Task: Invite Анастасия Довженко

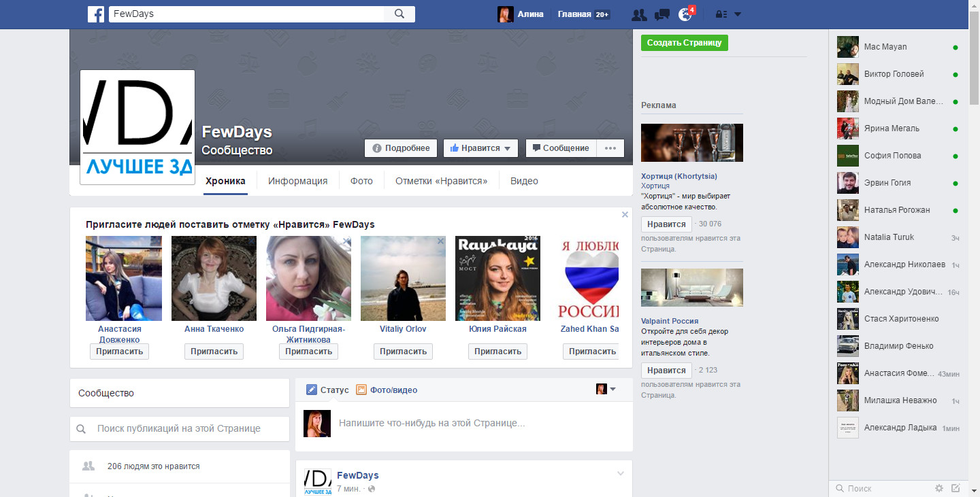Action: click(119, 352)
